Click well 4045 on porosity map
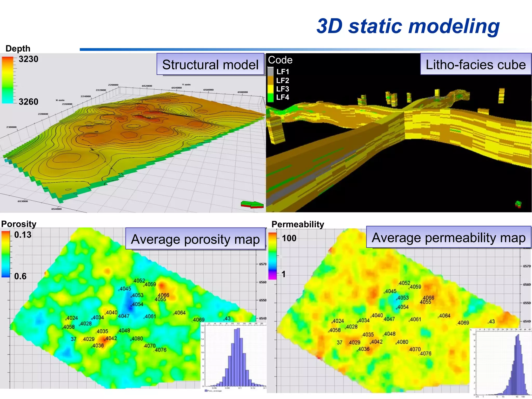 click(125, 289)
